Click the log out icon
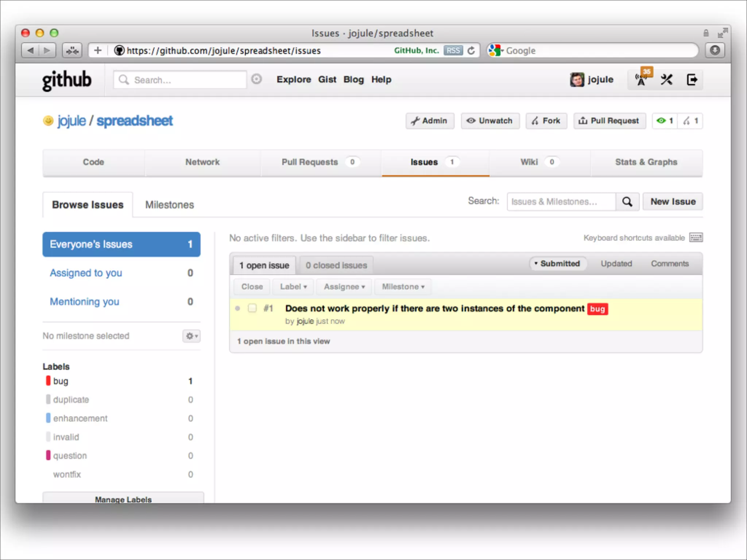The image size is (747, 560). click(x=691, y=79)
